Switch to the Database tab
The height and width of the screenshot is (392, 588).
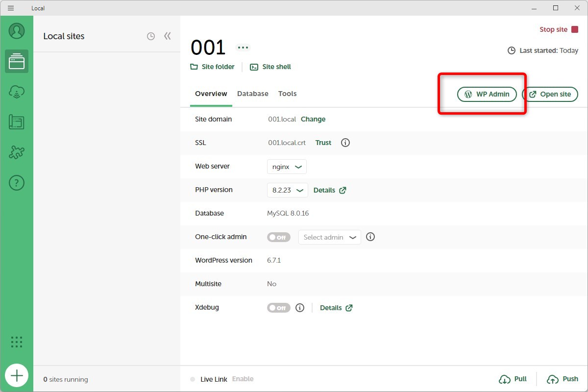253,94
